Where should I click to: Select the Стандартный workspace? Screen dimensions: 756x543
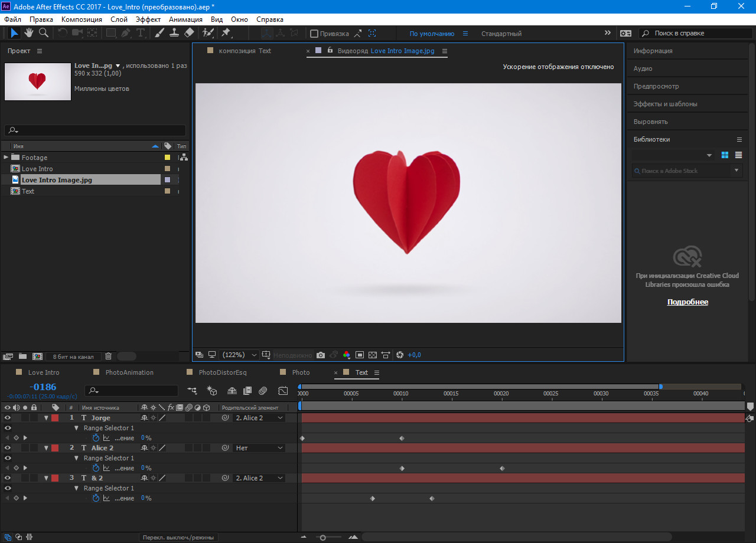click(x=501, y=34)
